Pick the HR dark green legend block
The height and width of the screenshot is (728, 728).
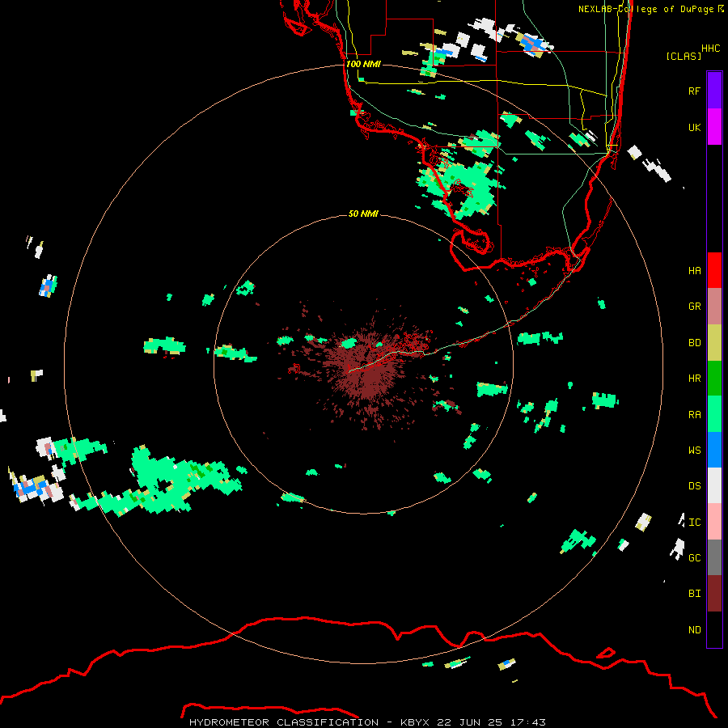point(714,379)
